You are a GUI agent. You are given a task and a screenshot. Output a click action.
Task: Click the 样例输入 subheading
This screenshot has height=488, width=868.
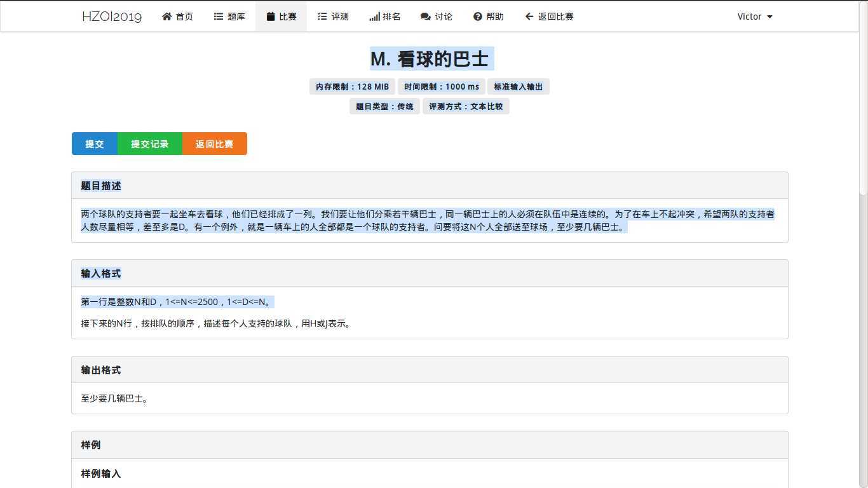coord(101,473)
